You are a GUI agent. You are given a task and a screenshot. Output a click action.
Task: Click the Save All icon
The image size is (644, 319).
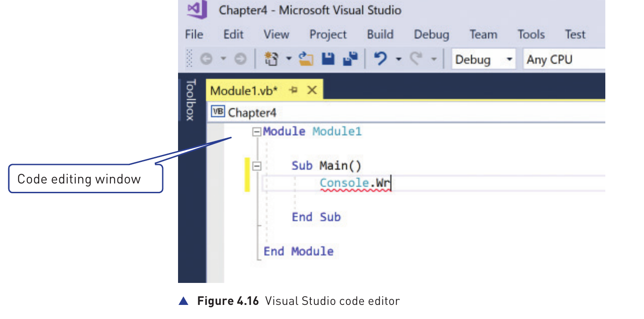[350, 59]
